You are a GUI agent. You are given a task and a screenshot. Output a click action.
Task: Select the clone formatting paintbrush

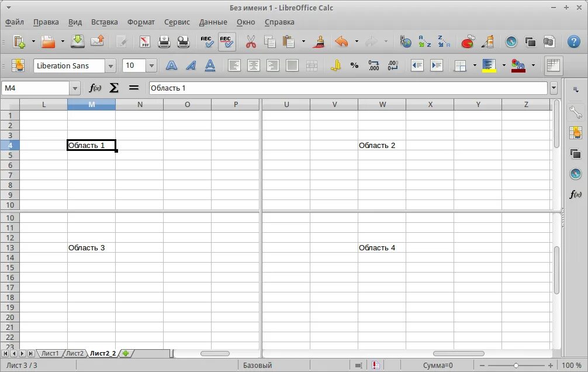319,42
